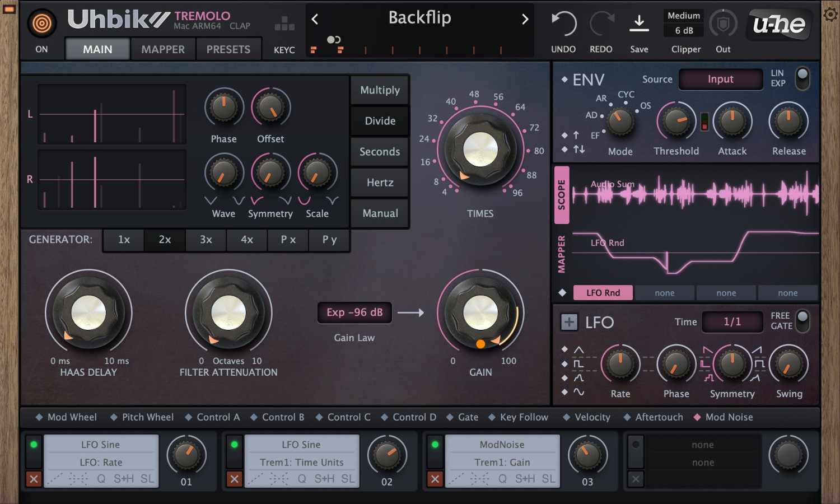The width and height of the screenshot is (840, 504).
Task: Open the LFO Time selector showing 1/1
Action: pos(732,322)
